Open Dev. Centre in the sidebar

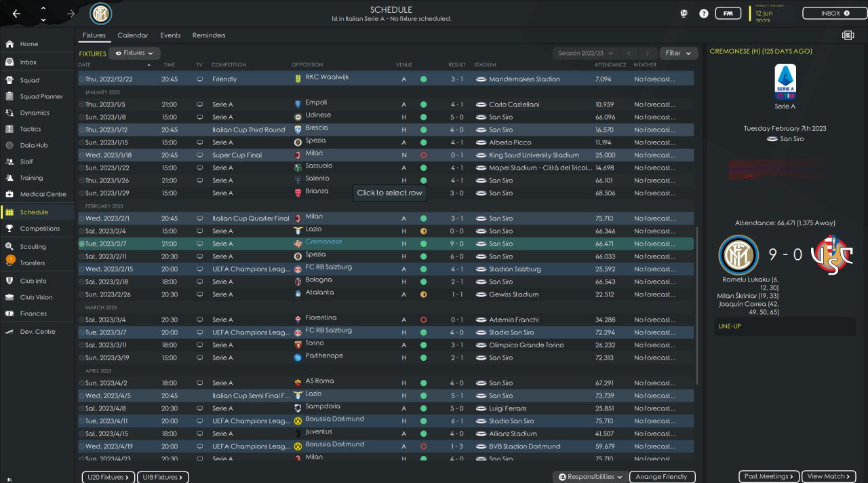pyautogui.click(x=37, y=332)
